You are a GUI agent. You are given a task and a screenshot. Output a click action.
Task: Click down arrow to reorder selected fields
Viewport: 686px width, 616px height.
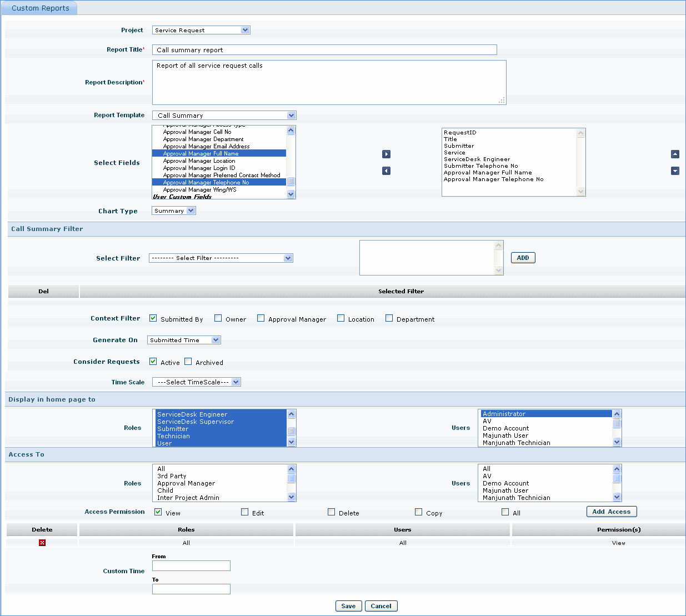coord(675,171)
